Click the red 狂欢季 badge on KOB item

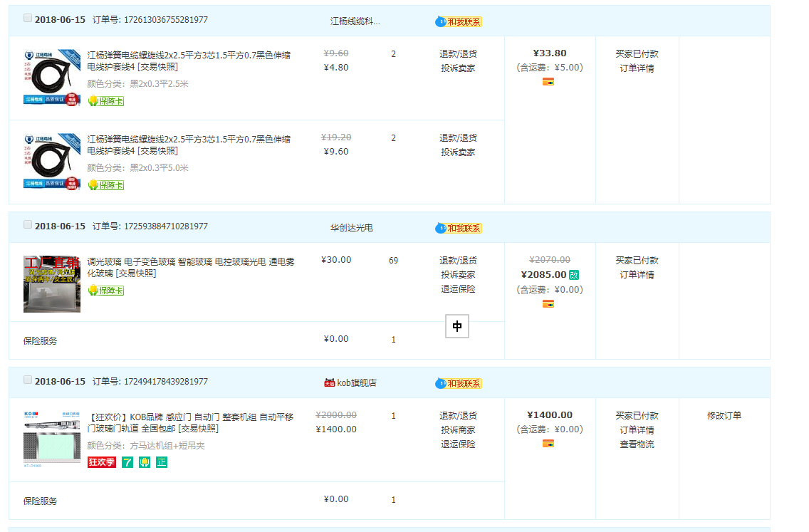[x=101, y=462]
